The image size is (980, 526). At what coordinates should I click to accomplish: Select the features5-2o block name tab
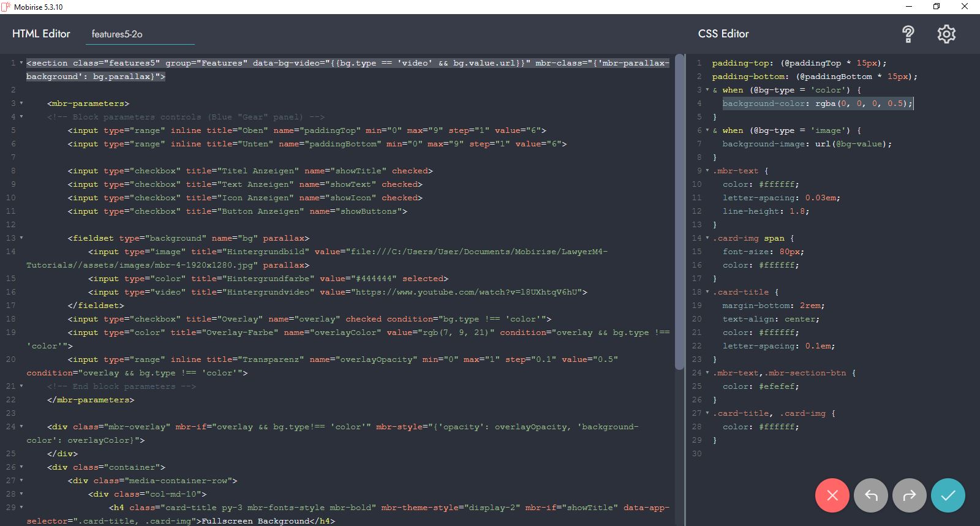pyautogui.click(x=117, y=34)
